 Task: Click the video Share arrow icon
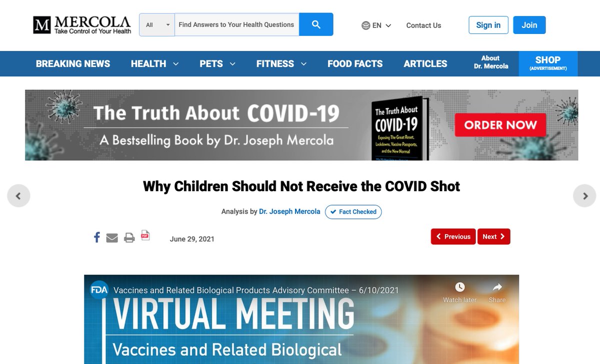497,287
